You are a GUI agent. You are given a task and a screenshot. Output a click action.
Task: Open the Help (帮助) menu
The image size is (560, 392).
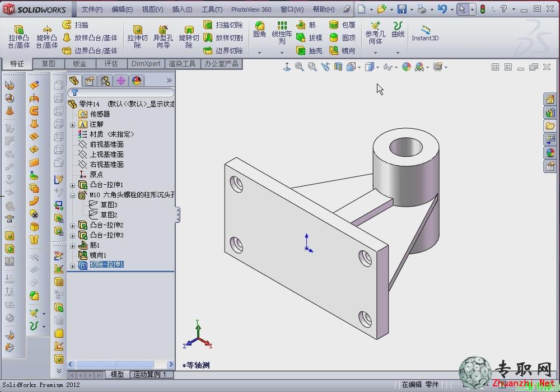click(x=324, y=10)
